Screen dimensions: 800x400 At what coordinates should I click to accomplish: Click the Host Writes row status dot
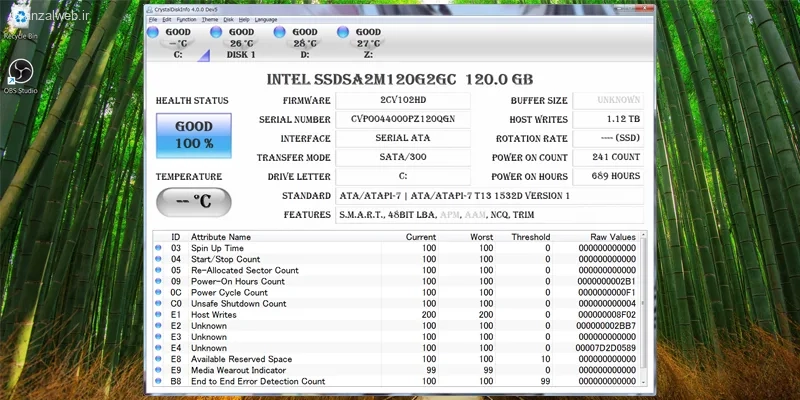[158, 314]
